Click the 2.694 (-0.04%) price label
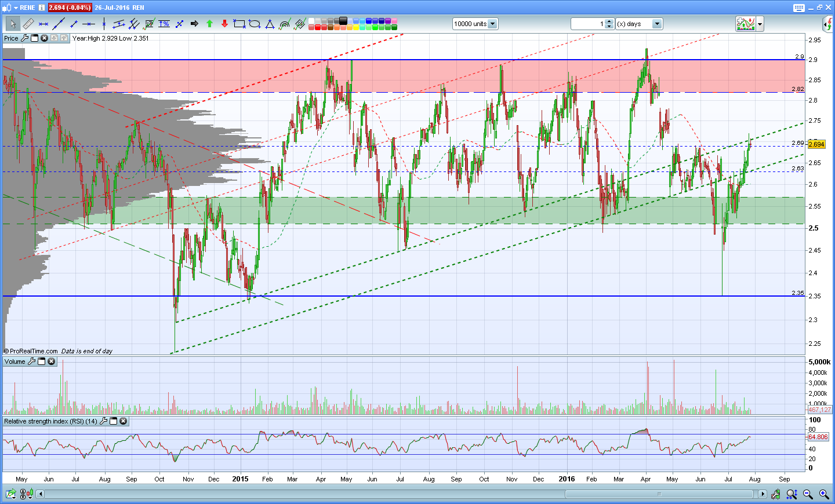Viewport: 835px width, 504px height. [x=70, y=8]
